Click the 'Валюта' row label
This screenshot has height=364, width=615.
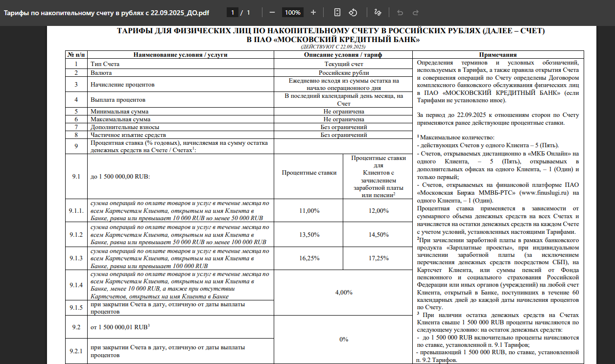tap(101, 73)
